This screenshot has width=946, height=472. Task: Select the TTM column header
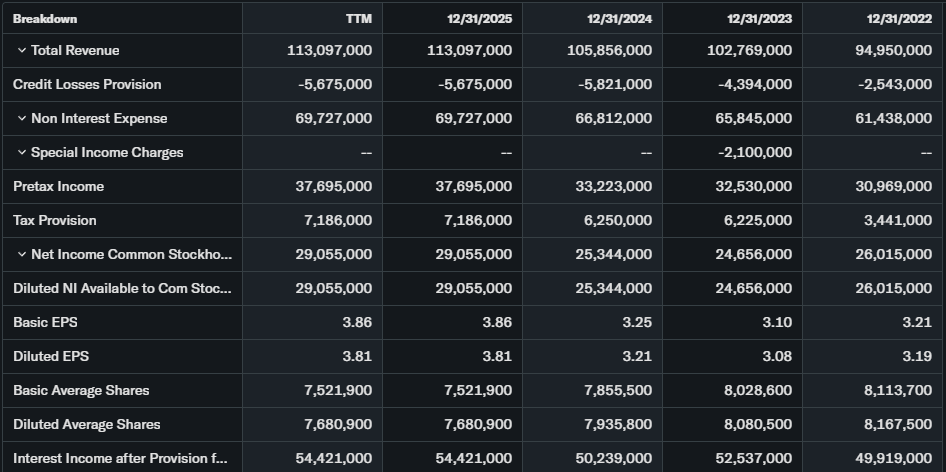click(358, 18)
